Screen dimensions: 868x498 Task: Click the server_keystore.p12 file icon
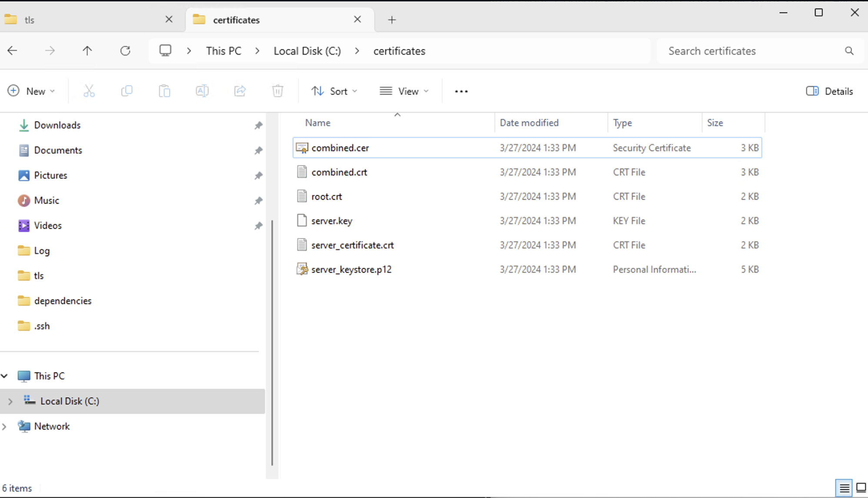[x=302, y=269]
